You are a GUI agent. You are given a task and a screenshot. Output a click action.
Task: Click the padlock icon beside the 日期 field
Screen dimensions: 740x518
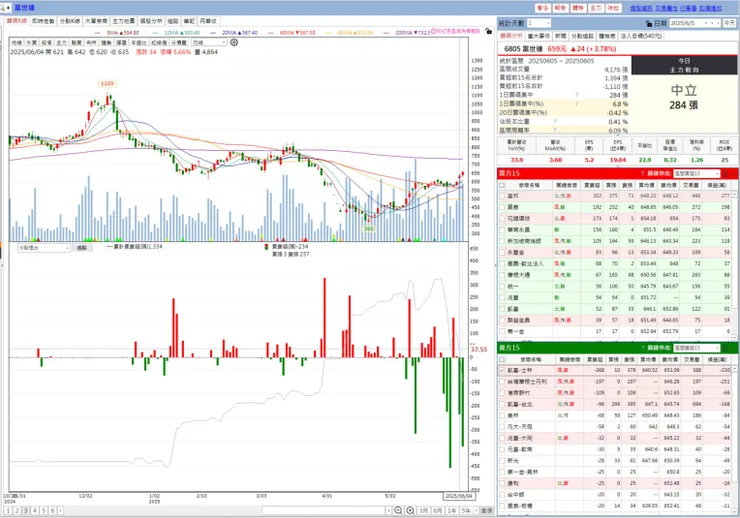[648, 23]
